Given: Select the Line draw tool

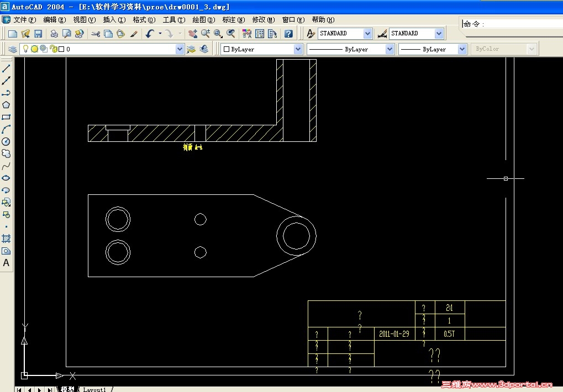Looking at the screenshot, I should point(6,68).
